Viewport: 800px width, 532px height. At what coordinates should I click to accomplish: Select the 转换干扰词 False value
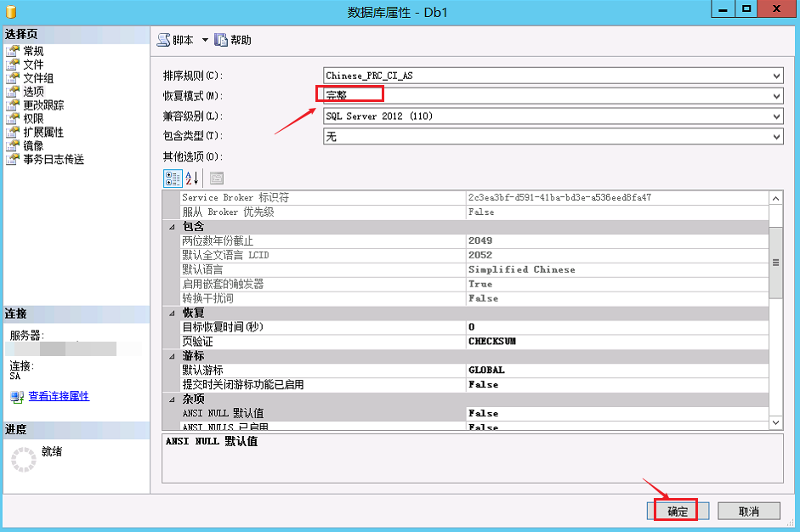coord(617,298)
